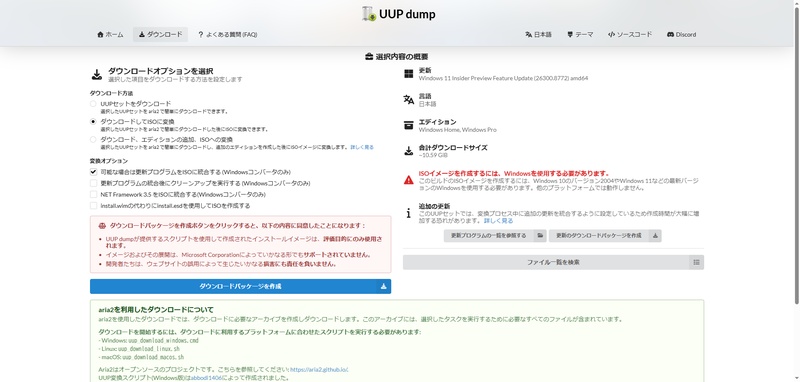Screen dimensions: 800x382
Task: Select UUPセットをダウンロード radio option
Action: (93, 104)
